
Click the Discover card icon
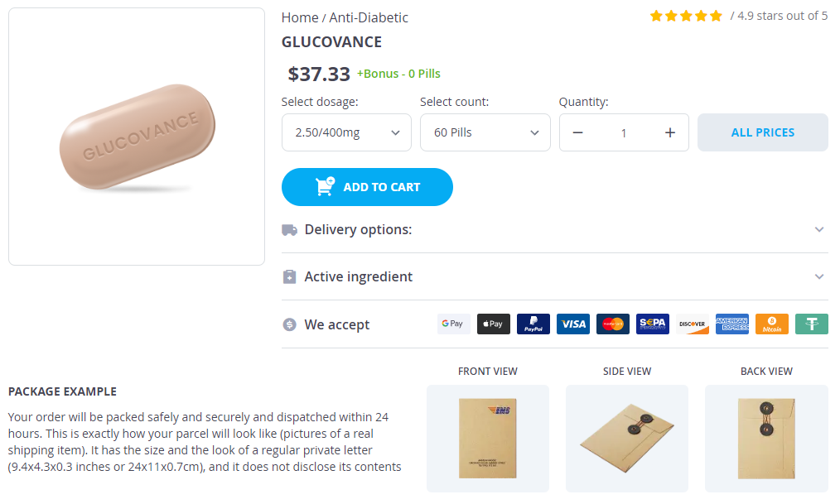(x=692, y=324)
